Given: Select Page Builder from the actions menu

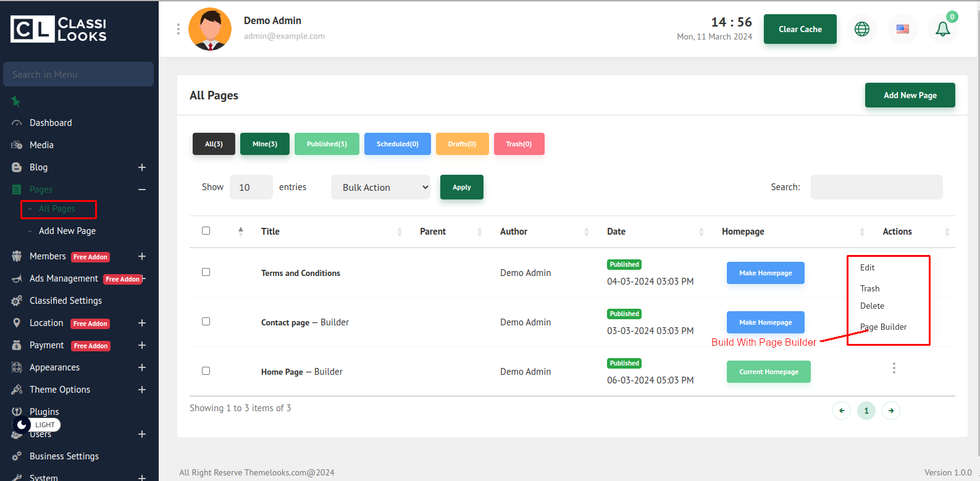Looking at the screenshot, I should point(883,327).
